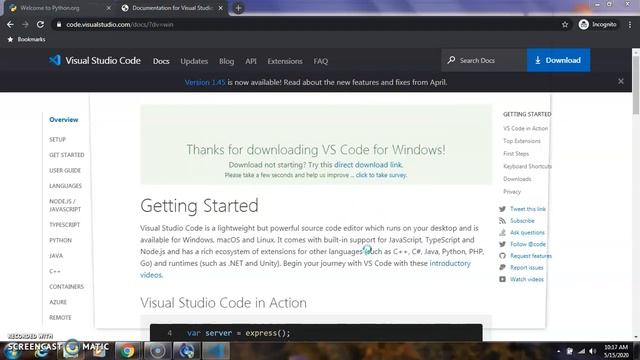
Task: Open the Incognito profile icon
Action: click(x=584, y=24)
